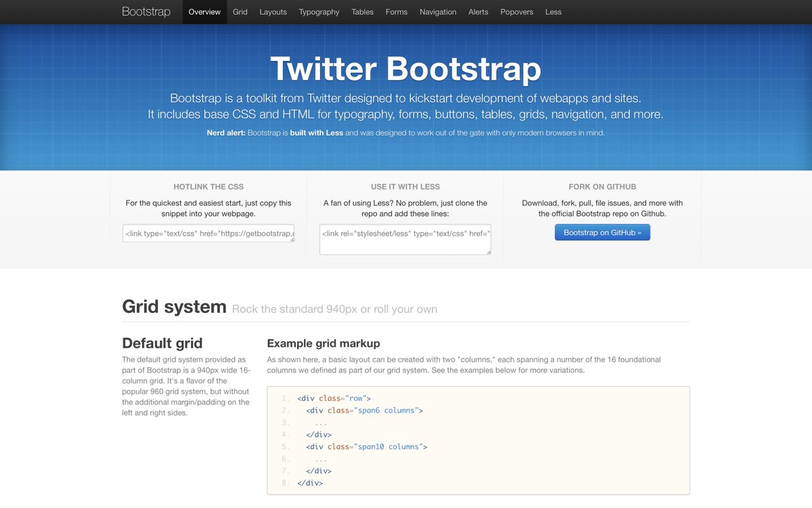This screenshot has width=812, height=508.
Task: Select Forms in the top navigation
Action: 397,12
